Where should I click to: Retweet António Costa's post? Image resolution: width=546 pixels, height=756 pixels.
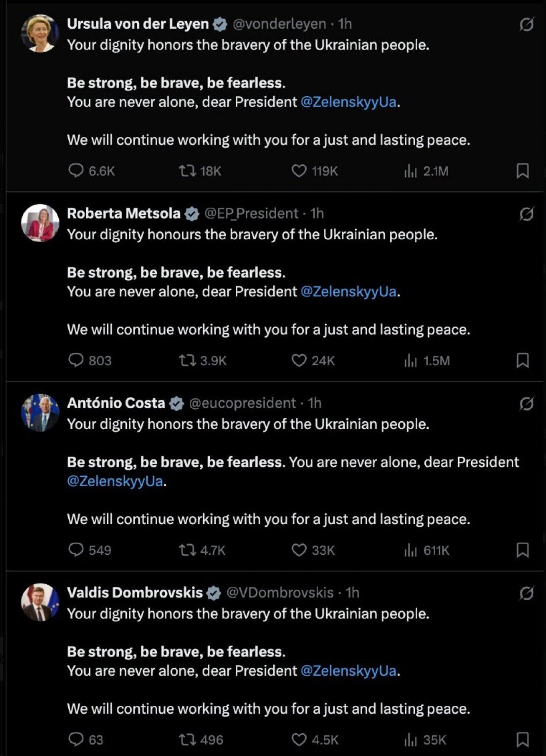coord(188,550)
